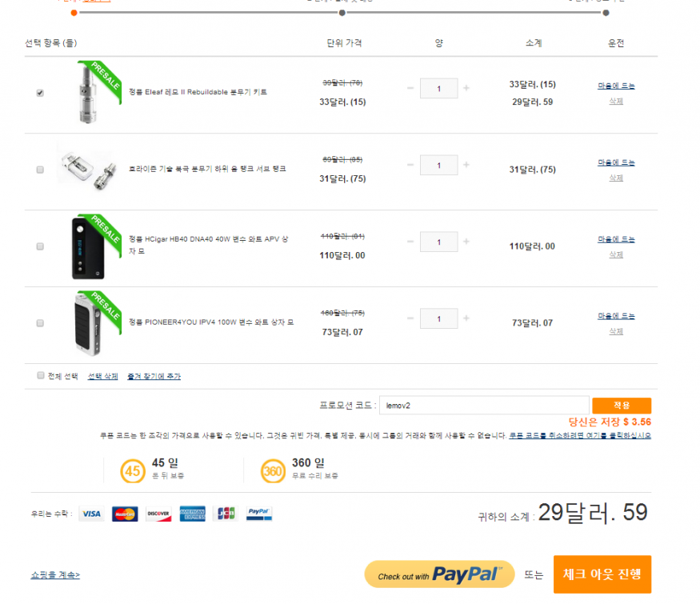The height and width of the screenshot is (604, 700).
Task: Click the 360-day warranty badge icon
Action: (273, 471)
